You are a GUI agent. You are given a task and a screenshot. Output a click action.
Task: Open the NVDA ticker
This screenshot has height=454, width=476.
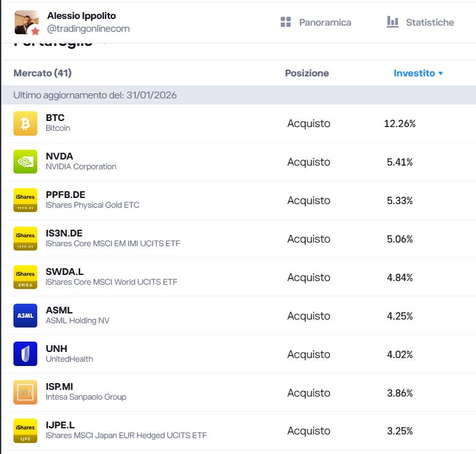59,156
